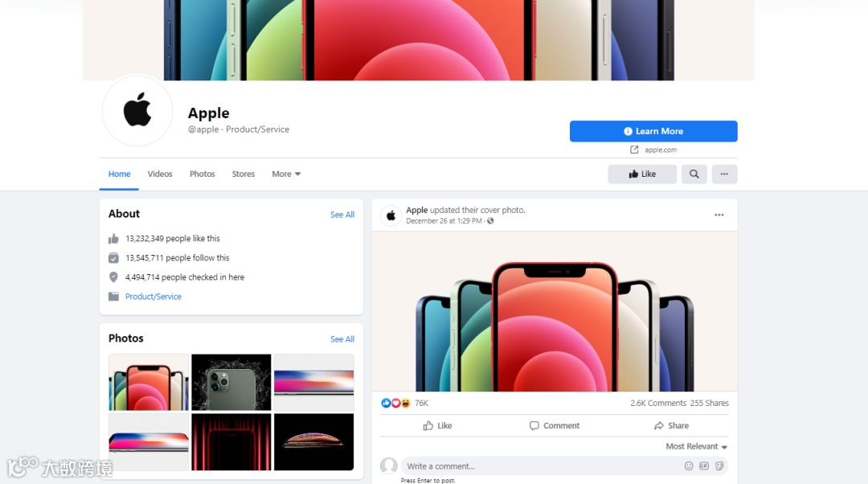Viewport: 868px width, 484px height.
Task: Open the page options three-dots button
Action: pyautogui.click(x=724, y=174)
